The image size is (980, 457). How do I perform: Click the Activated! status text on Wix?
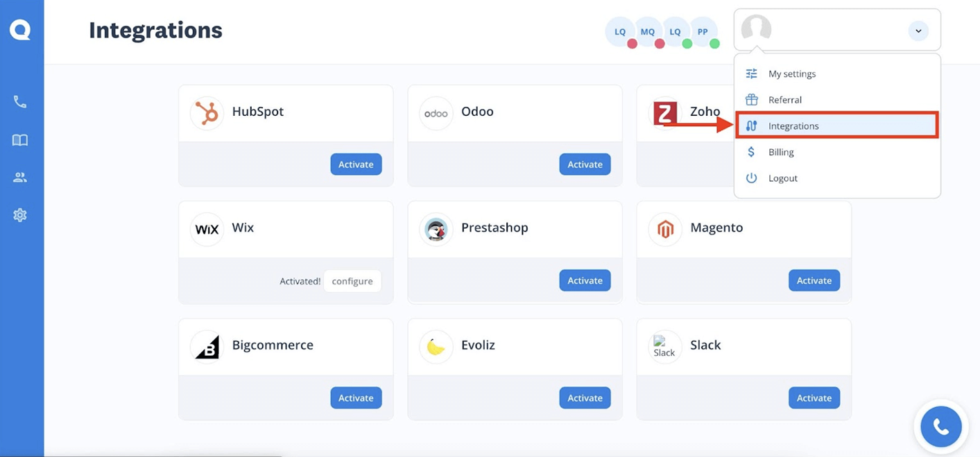300,282
